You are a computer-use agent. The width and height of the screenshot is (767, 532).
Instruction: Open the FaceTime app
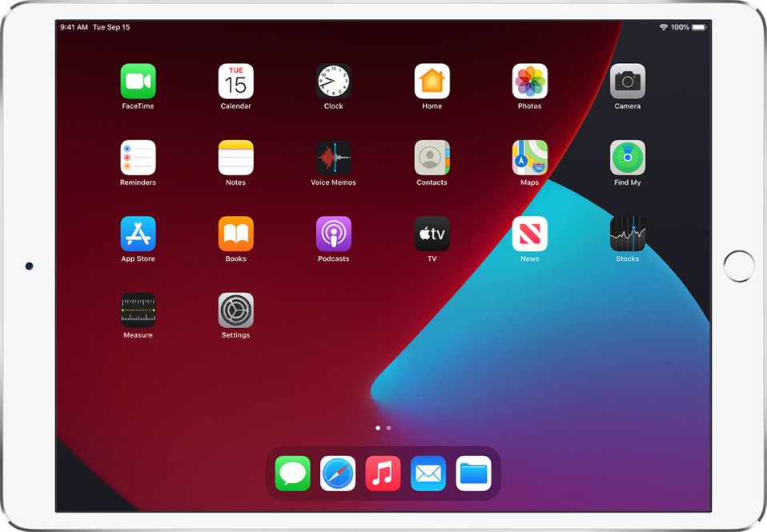coord(138,79)
